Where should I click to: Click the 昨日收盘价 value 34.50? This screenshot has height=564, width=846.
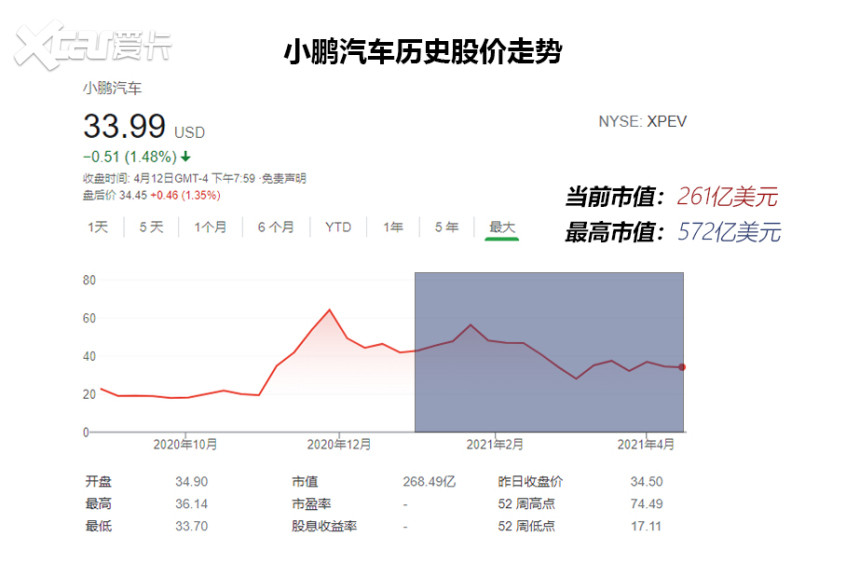(646, 481)
